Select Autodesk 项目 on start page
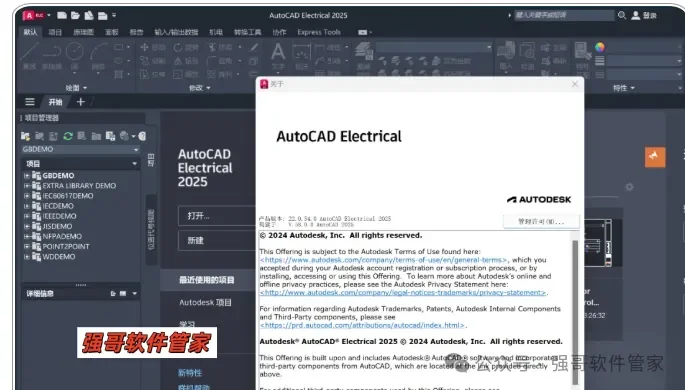Image resolution: width=685 pixels, height=390 pixels. click(205, 302)
